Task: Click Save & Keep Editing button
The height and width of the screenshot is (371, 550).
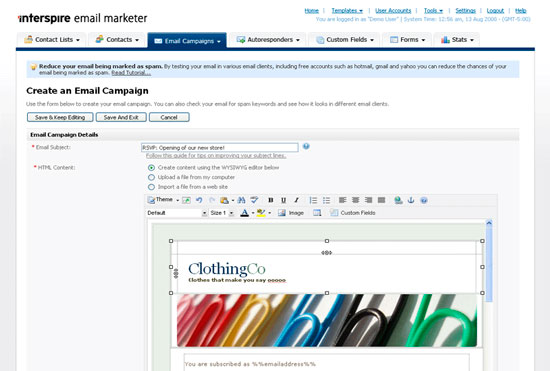Action: pyautogui.click(x=60, y=117)
